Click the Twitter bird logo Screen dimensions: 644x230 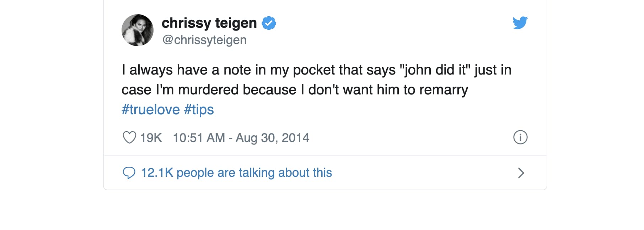pyautogui.click(x=520, y=23)
